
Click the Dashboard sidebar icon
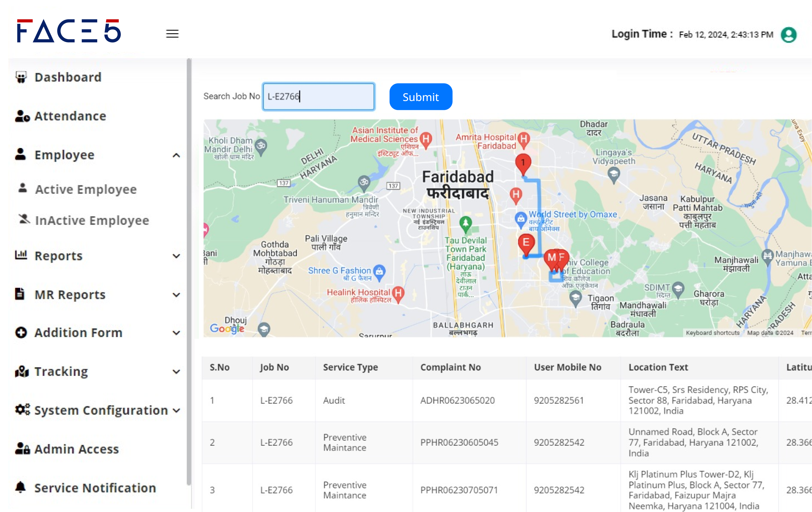click(x=21, y=77)
